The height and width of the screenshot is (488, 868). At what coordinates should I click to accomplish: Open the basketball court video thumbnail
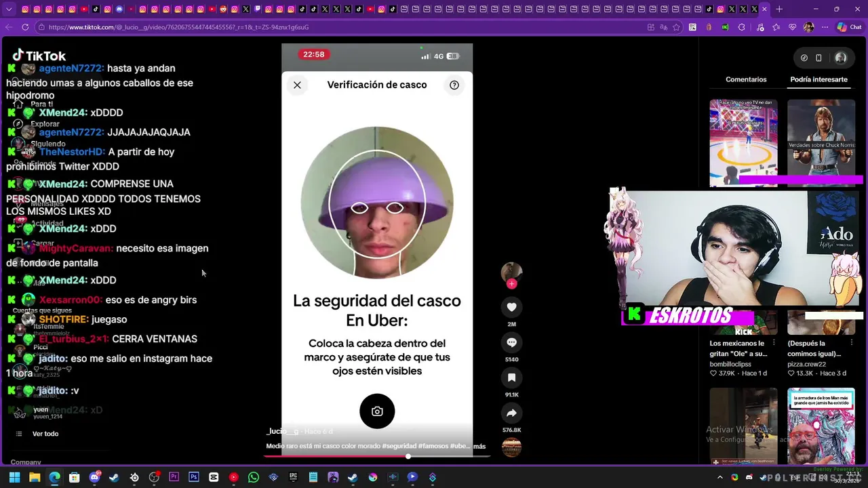743,142
